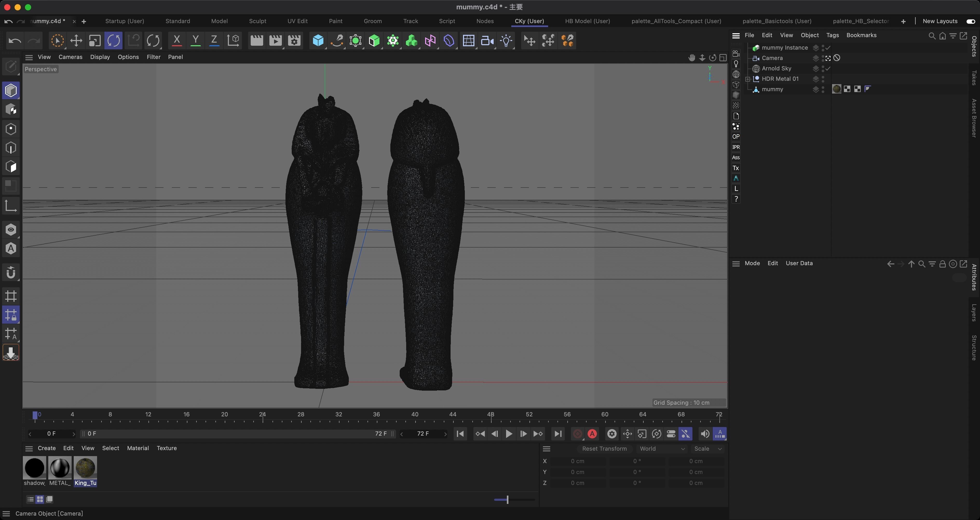Toggle Enable Axis mode
Viewport: 980px width, 520px height.
(x=11, y=206)
